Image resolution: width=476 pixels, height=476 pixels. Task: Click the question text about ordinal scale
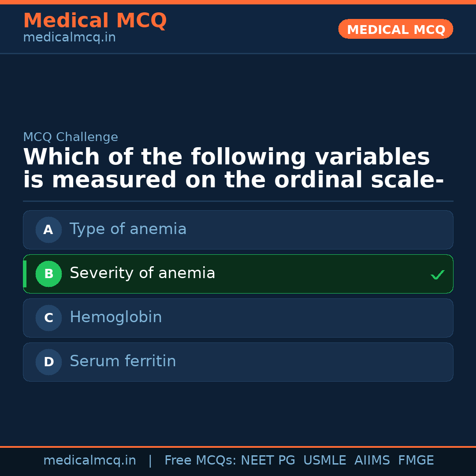233,169
